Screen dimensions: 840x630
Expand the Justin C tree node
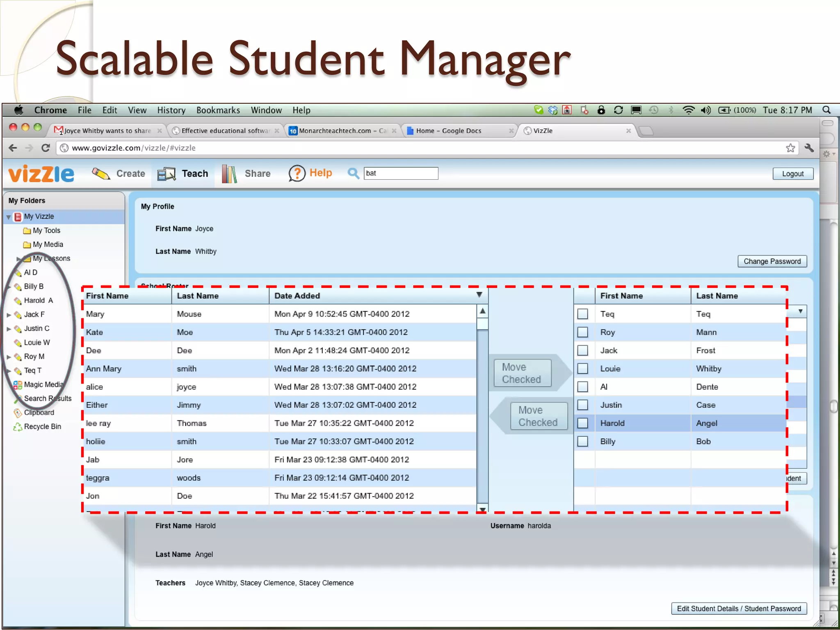pyautogui.click(x=9, y=329)
